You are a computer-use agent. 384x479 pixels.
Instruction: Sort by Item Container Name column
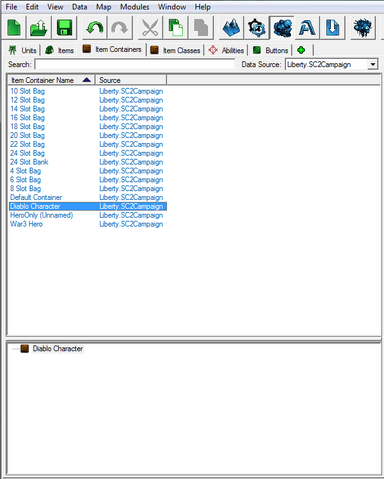click(x=52, y=80)
